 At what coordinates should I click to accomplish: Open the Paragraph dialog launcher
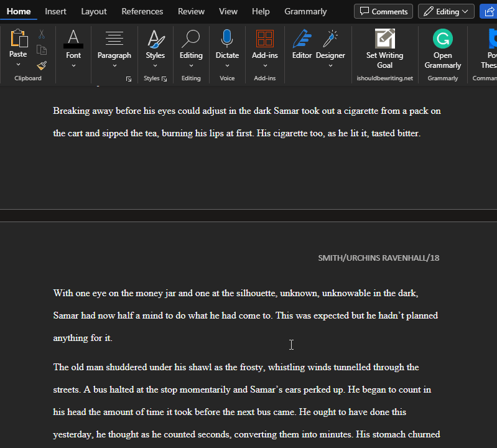click(x=128, y=79)
